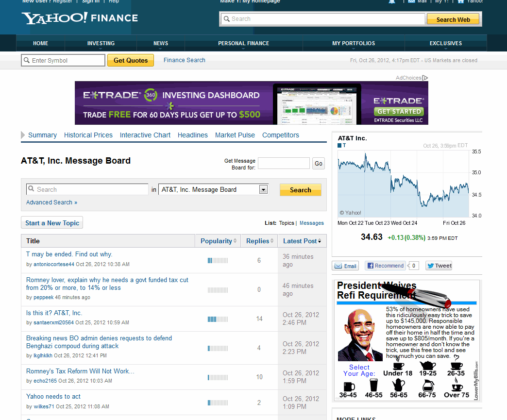Switch the list view to Messages
Screen dimensions: 507x420
coord(311,223)
